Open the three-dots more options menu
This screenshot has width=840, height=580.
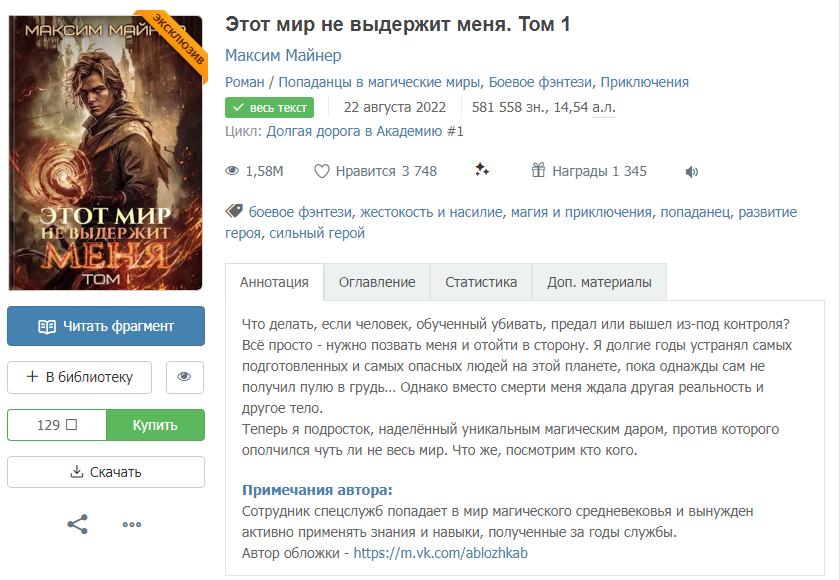(x=132, y=524)
